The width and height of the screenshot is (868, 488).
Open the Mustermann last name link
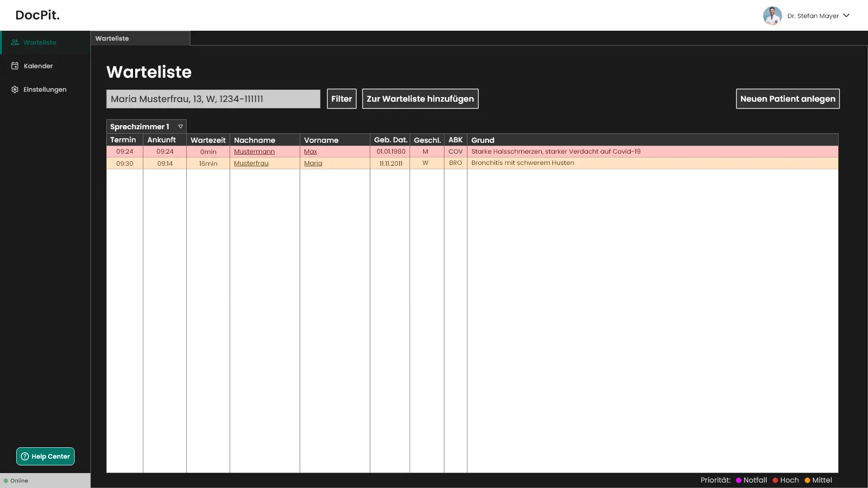(255, 151)
